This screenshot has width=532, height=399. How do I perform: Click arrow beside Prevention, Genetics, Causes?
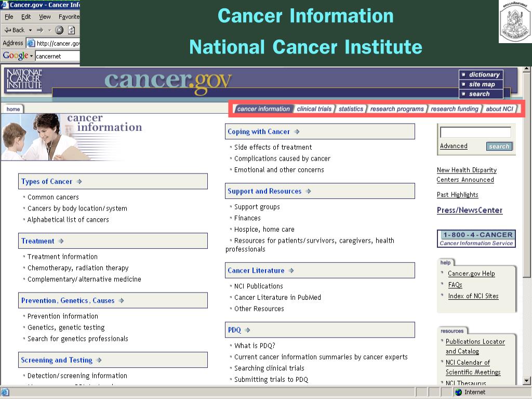(x=122, y=301)
